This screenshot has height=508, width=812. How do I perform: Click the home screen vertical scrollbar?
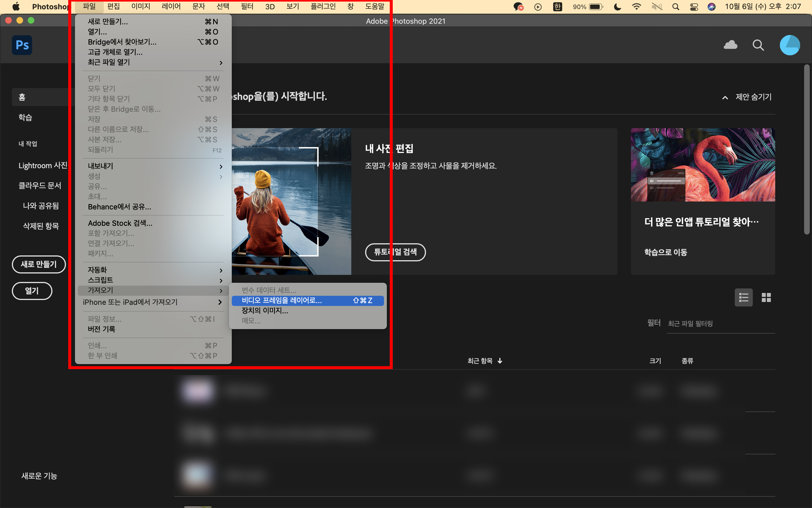click(x=807, y=150)
